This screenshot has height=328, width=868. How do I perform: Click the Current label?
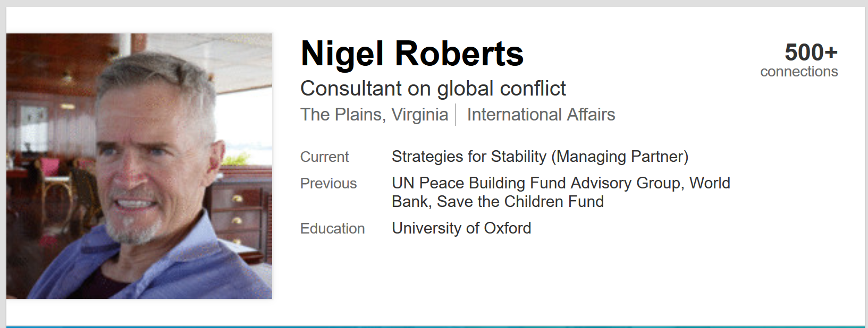click(x=324, y=157)
